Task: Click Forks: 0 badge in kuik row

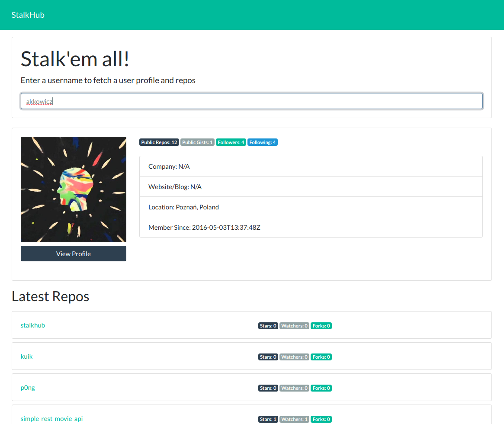Action: pos(321,357)
